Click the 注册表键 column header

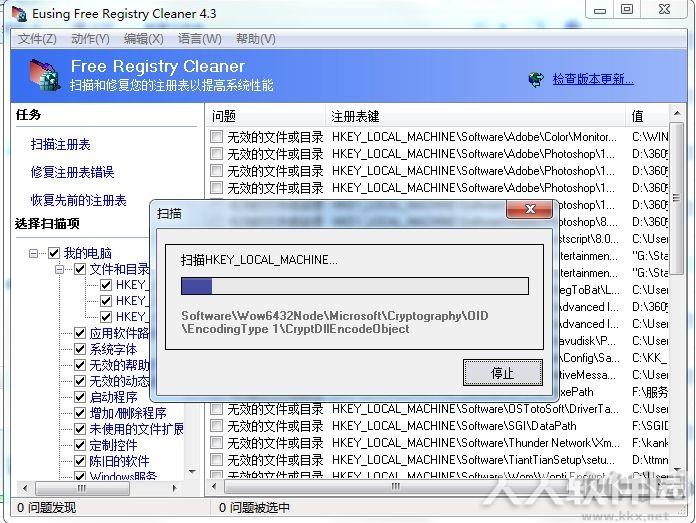point(475,116)
